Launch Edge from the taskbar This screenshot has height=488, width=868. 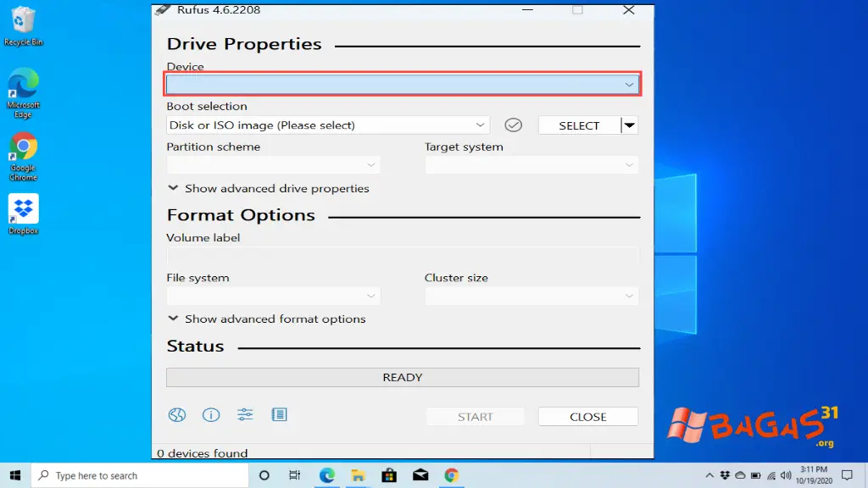click(x=326, y=475)
